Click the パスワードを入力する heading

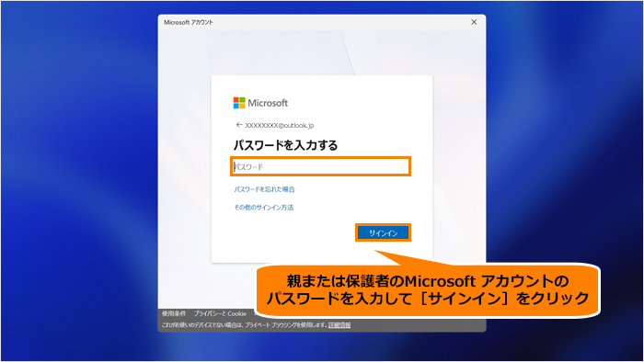[x=285, y=145]
